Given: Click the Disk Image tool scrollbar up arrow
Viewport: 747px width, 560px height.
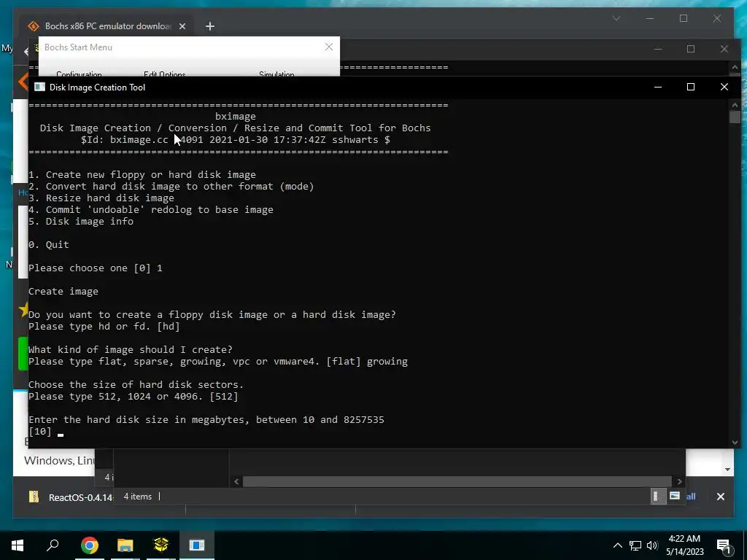Looking at the screenshot, I should (735, 105).
